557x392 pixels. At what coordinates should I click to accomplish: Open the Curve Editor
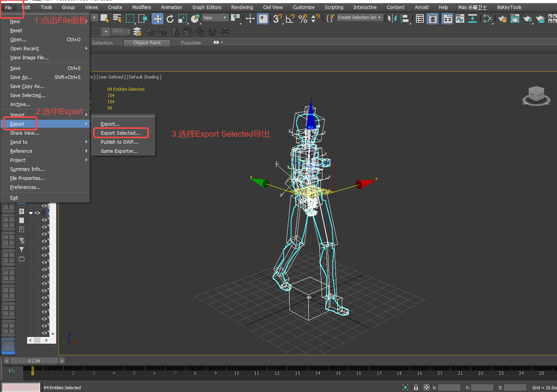click(460, 18)
